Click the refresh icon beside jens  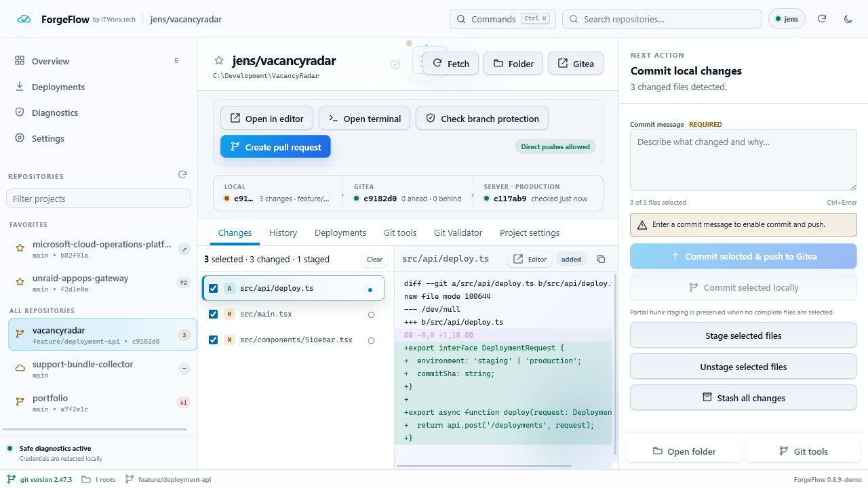click(x=822, y=19)
